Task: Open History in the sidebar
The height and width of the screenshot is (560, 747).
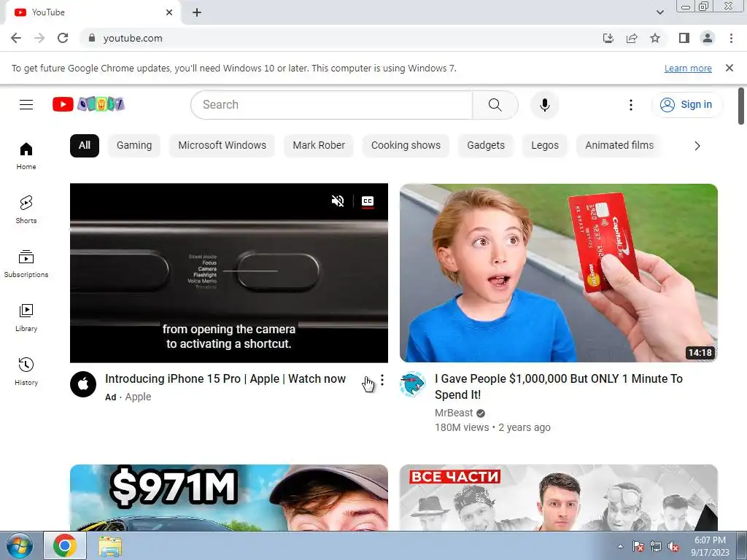Action: [26, 371]
